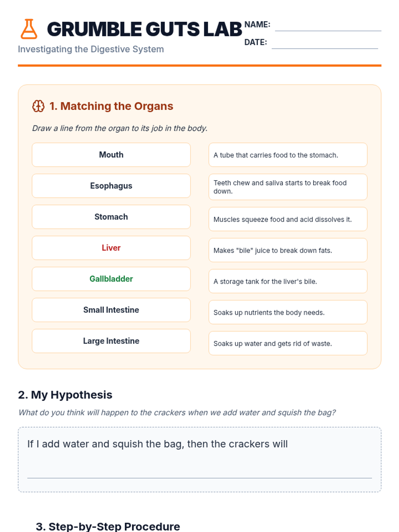Select the Esophagus organ box
This screenshot has width=399, height=532.
[x=111, y=186]
